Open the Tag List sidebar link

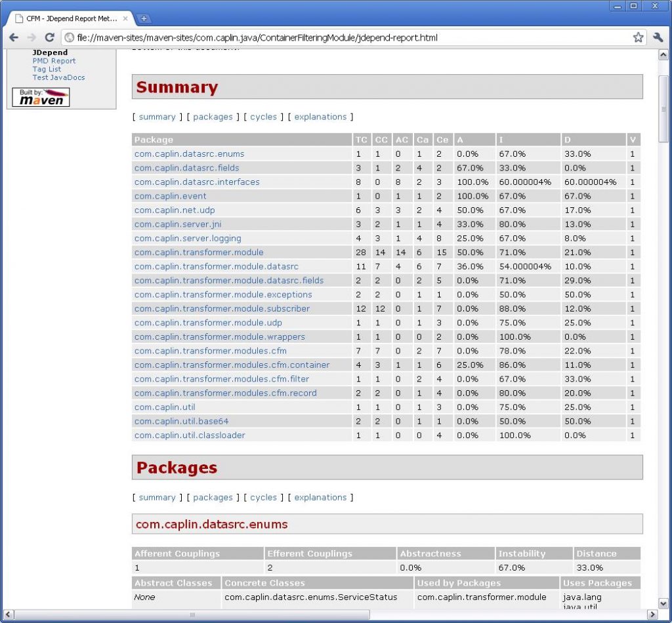[x=47, y=69]
